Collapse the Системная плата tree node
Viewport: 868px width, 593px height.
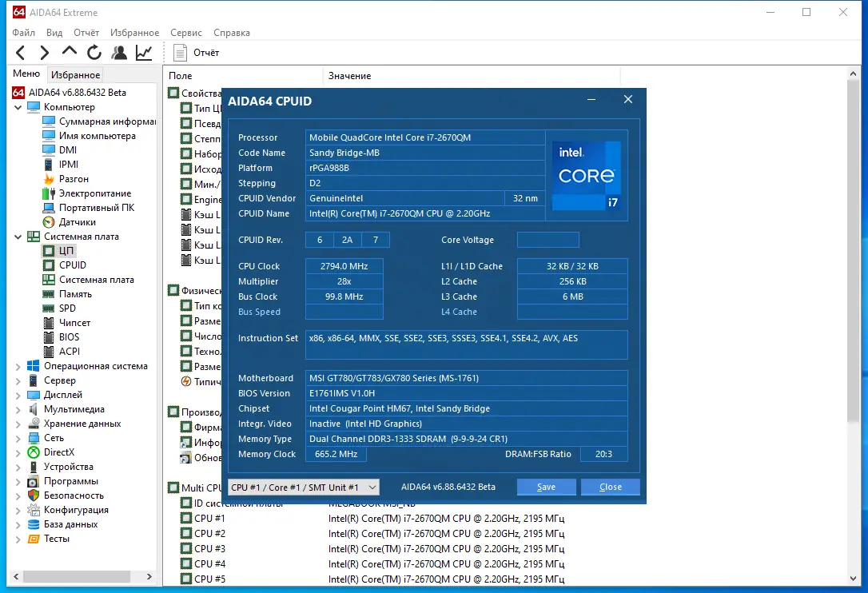click(x=18, y=237)
